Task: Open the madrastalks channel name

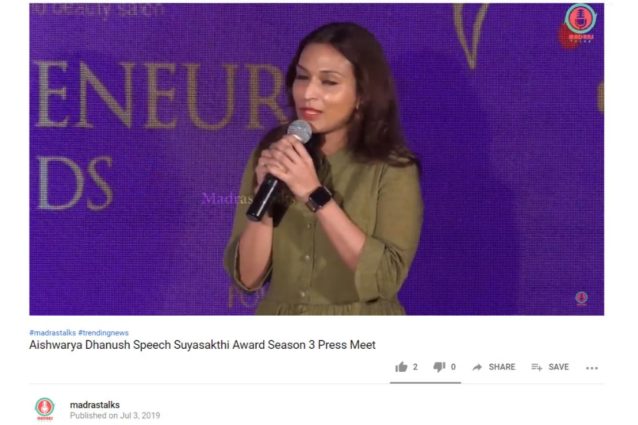Action: coord(95,405)
